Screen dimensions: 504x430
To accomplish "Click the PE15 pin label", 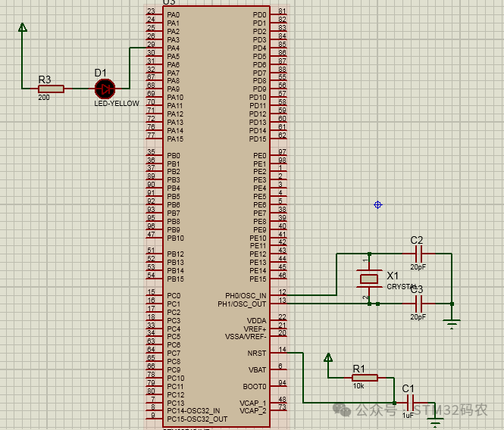I will (258, 279).
